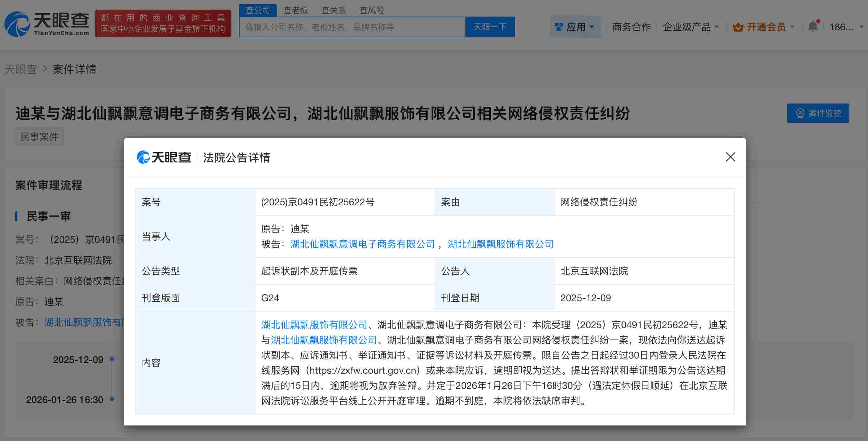This screenshot has height=441, width=868.
Task: Click the timeline dot next to 2025-12-09
Action: [x=111, y=360]
